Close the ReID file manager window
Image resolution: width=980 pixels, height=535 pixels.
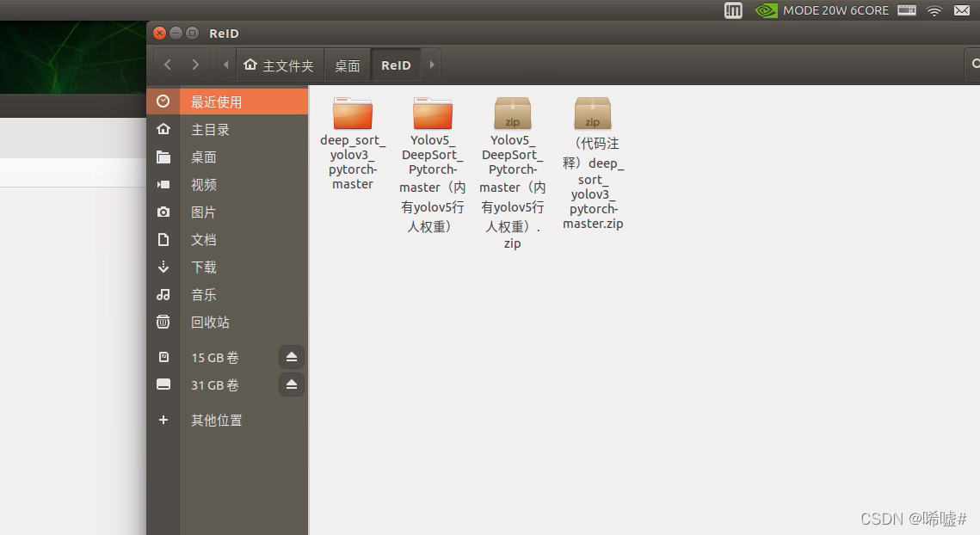tap(160, 33)
